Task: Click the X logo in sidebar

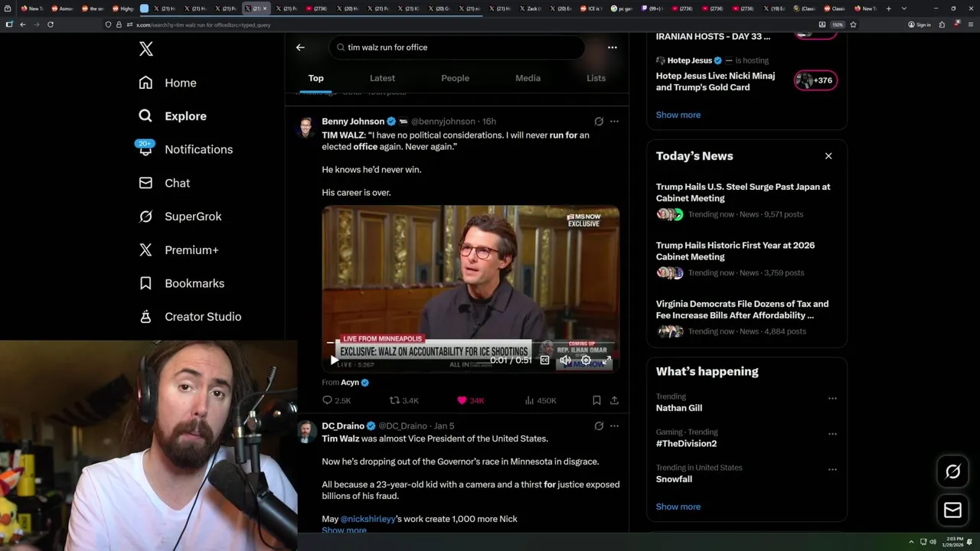Action: point(146,49)
